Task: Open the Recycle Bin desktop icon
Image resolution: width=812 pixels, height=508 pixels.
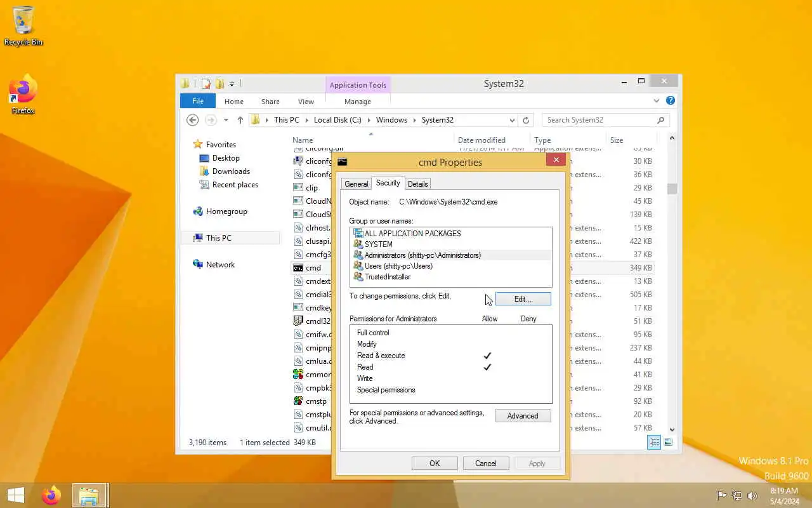Action: [x=23, y=25]
